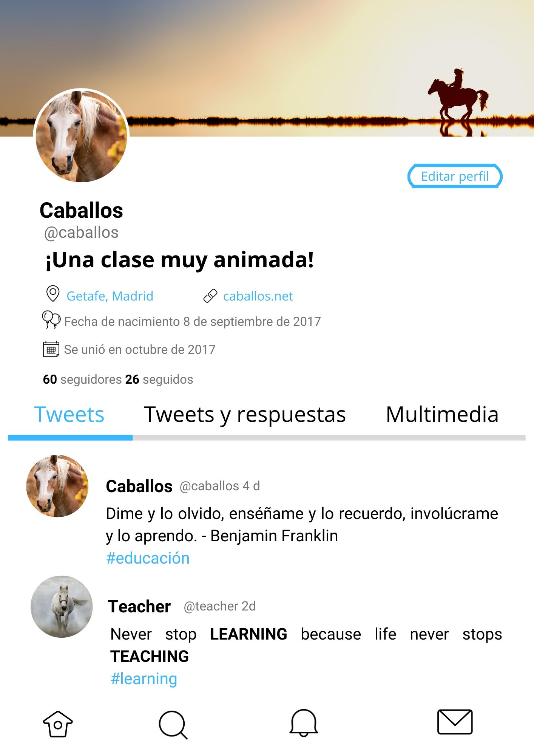Open the caballos.net website link
This screenshot has height=756, width=534.
(258, 296)
